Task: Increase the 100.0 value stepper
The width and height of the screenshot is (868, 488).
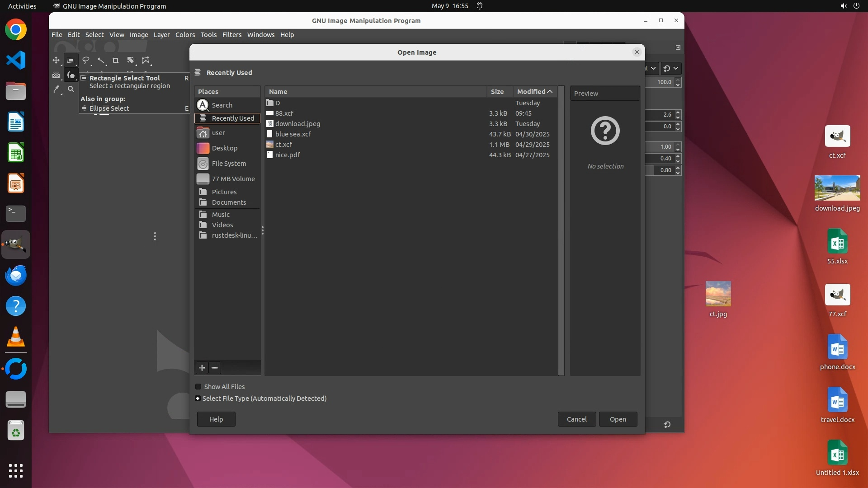Action: 678,80
